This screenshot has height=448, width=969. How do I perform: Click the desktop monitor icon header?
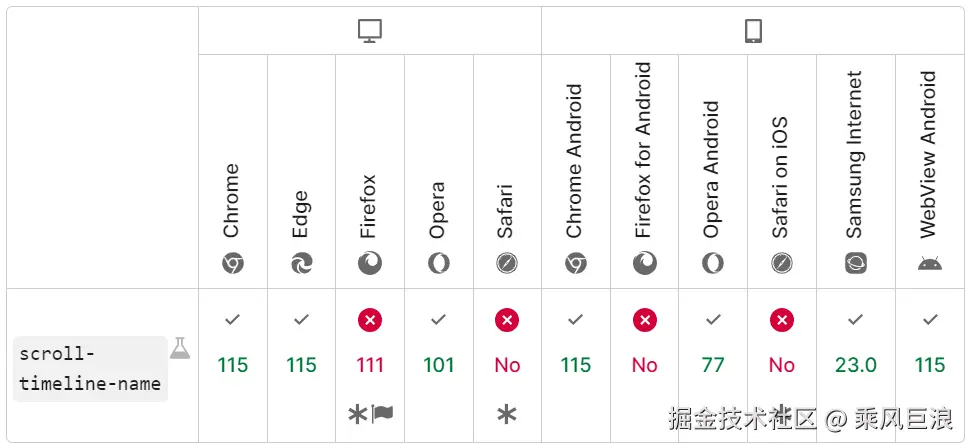coord(370,32)
